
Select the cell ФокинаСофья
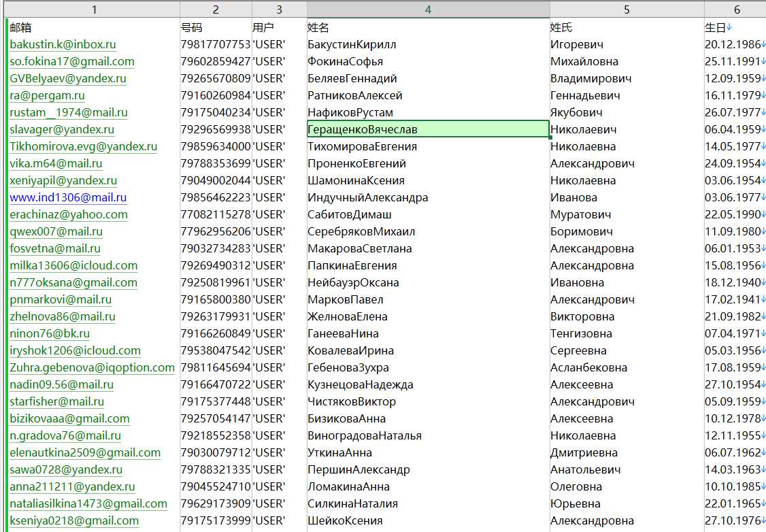click(x=428, y=61)
